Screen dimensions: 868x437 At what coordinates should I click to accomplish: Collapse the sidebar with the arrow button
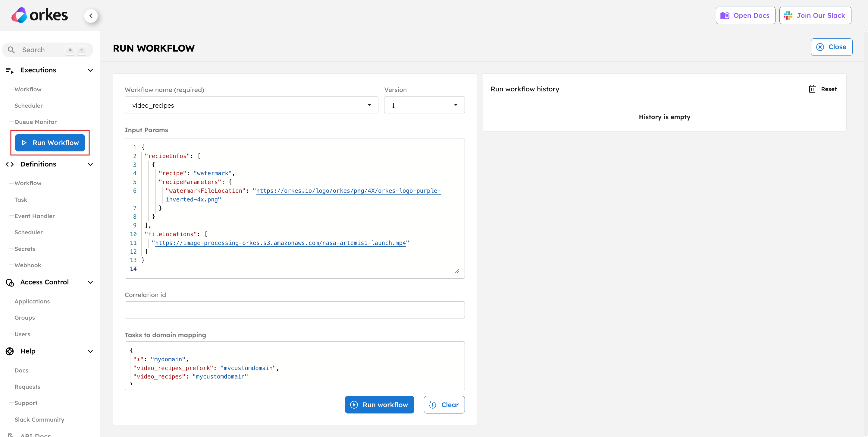pyautogui.click(x=91, y=16)
